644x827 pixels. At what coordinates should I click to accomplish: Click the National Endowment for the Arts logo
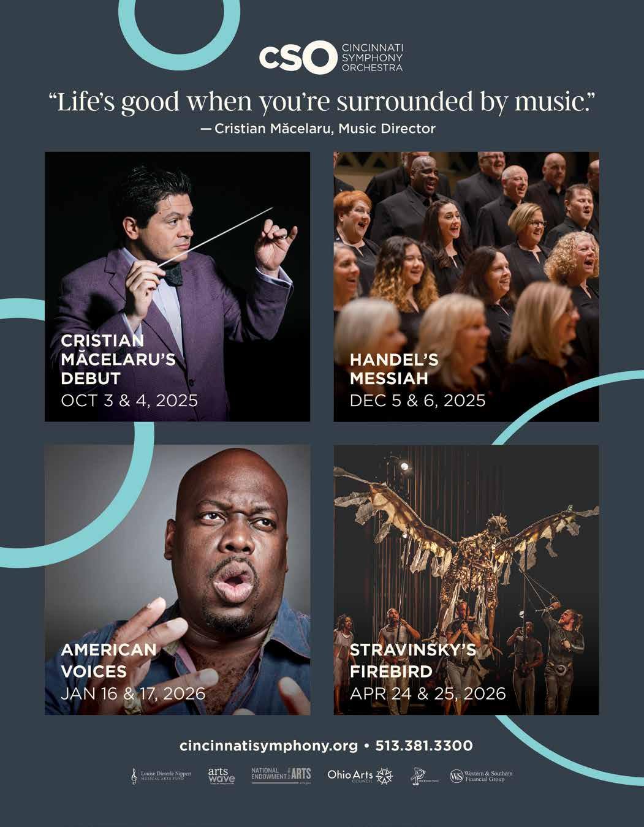[x=281, y=775]
